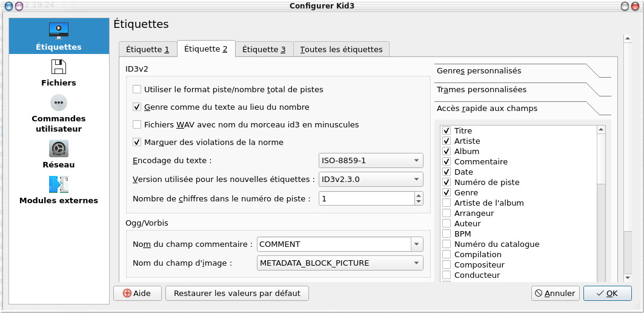Enable piste/nombre total de pistes format

click(x=137, y=89)
